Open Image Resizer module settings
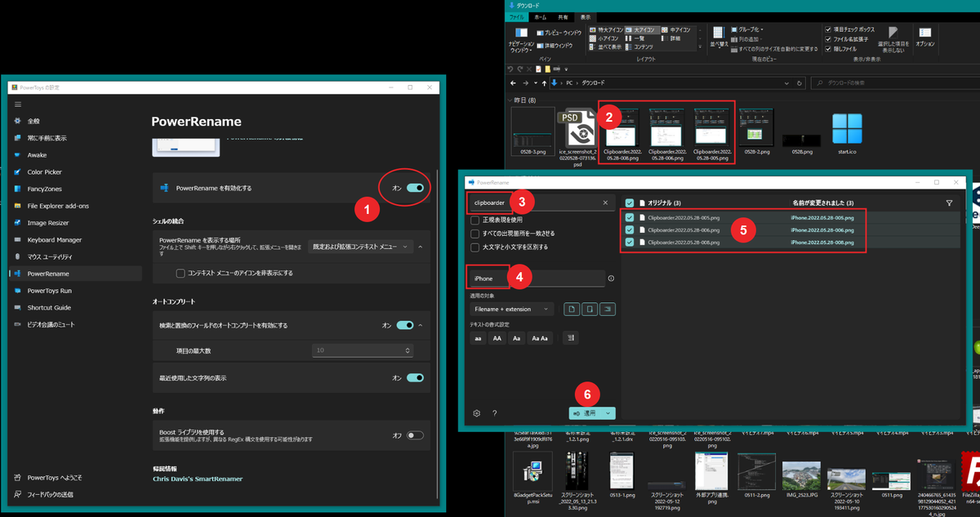The width and height of the screenshot is (980, 517). point(77,223)
